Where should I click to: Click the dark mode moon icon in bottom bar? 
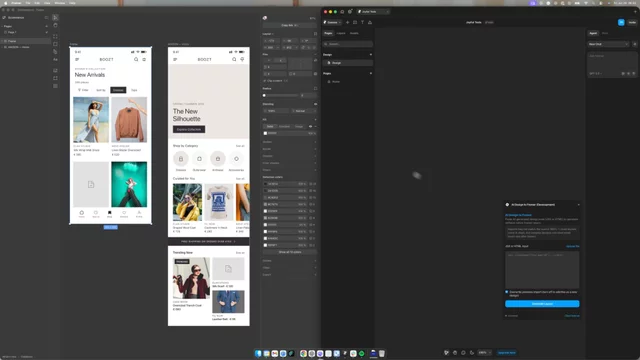point(472,353)
